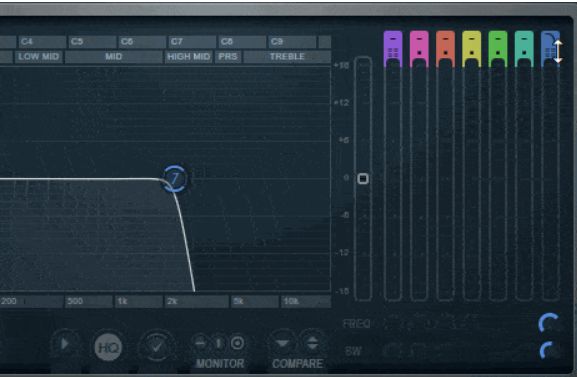Click the COMPARE label
The width and height of the screenshot is (577, 377).
tap(297, 364)
